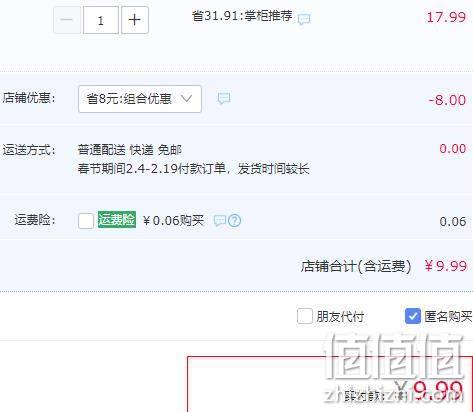Click the minus quantity button
473x412 pixels.
pyautogui.click(x=67, y=20)
